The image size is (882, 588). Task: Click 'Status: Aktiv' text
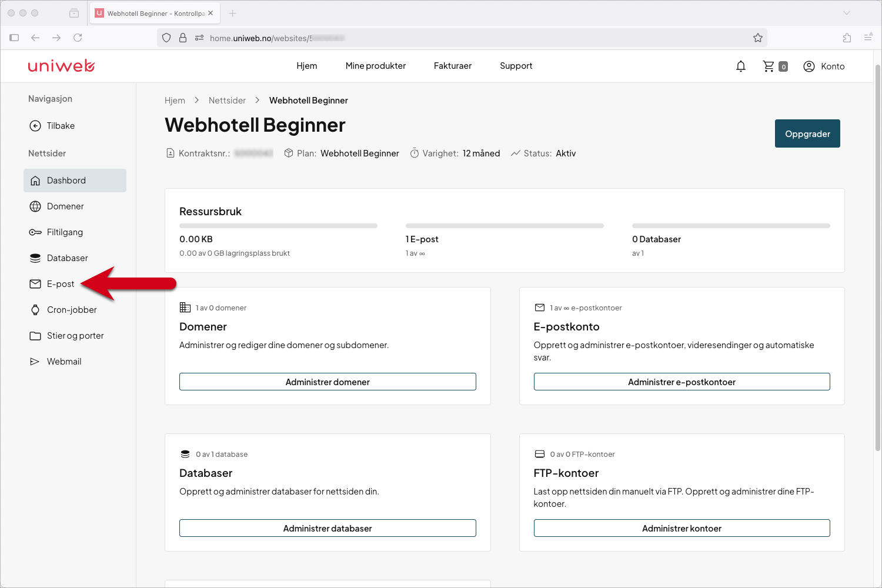(543, 153)
